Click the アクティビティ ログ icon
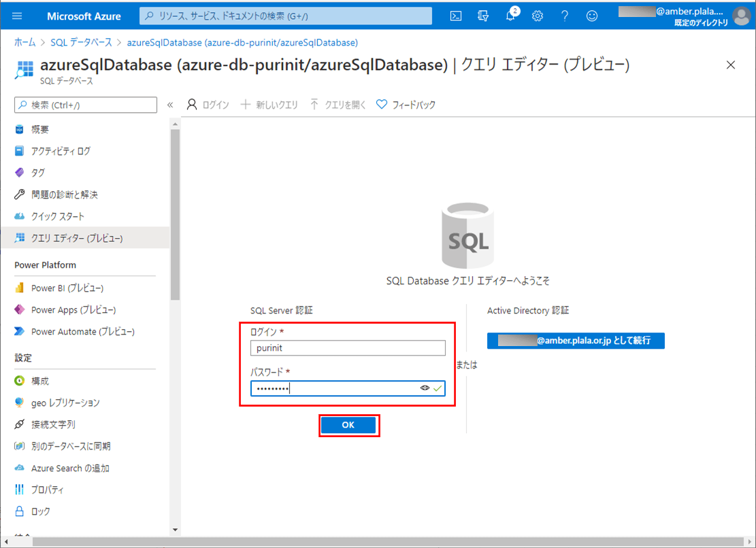Screen dimensions: 756x548 (x=19, y=151)
